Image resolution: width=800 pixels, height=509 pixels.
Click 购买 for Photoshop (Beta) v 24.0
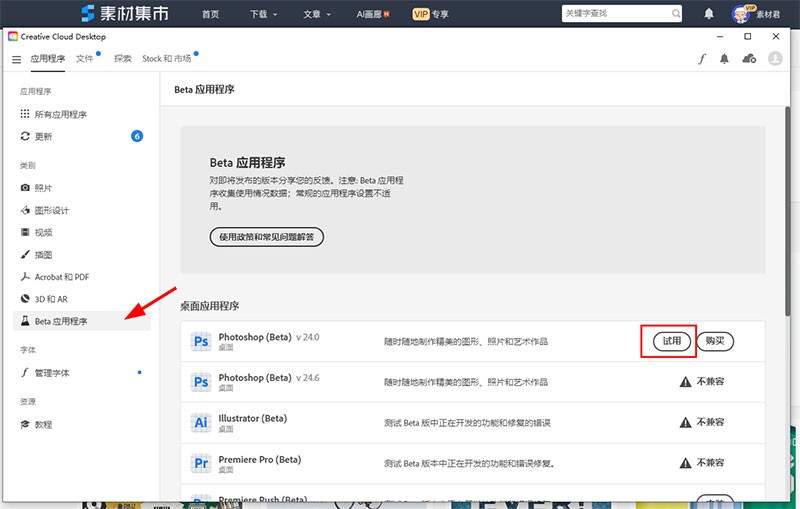[715, 341]
